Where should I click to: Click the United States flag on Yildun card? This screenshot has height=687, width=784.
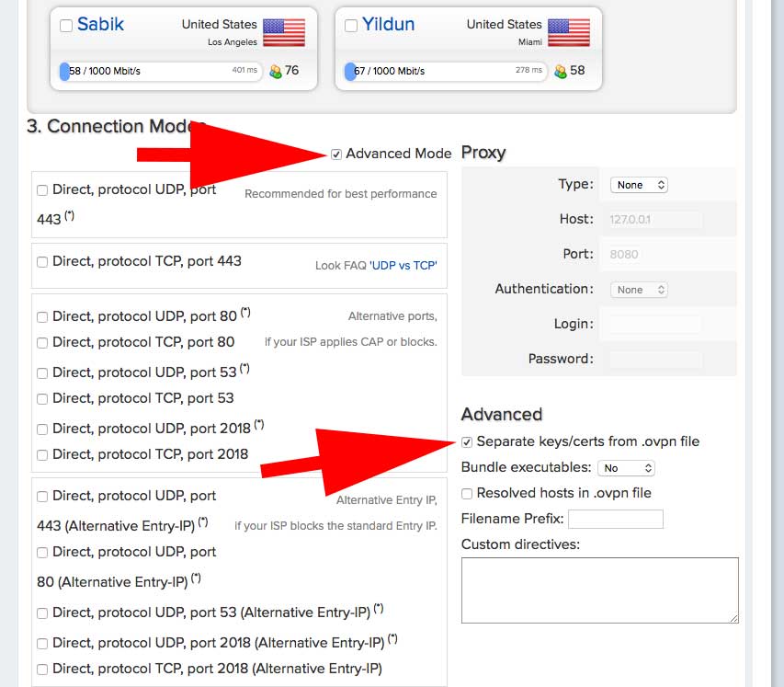569,32
